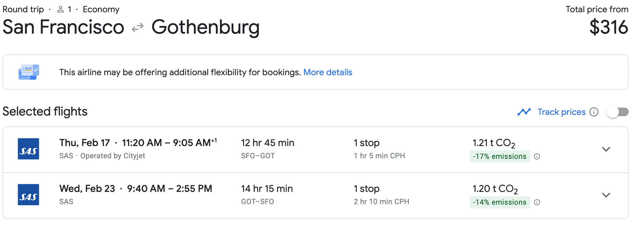Click the -17% emissions badge
This screenshot has height=231, width=644.
point(499,157)
